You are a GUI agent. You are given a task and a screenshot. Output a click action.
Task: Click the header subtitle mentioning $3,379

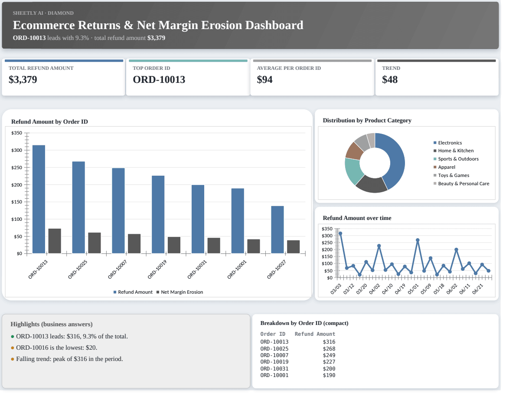pos(89,38)
